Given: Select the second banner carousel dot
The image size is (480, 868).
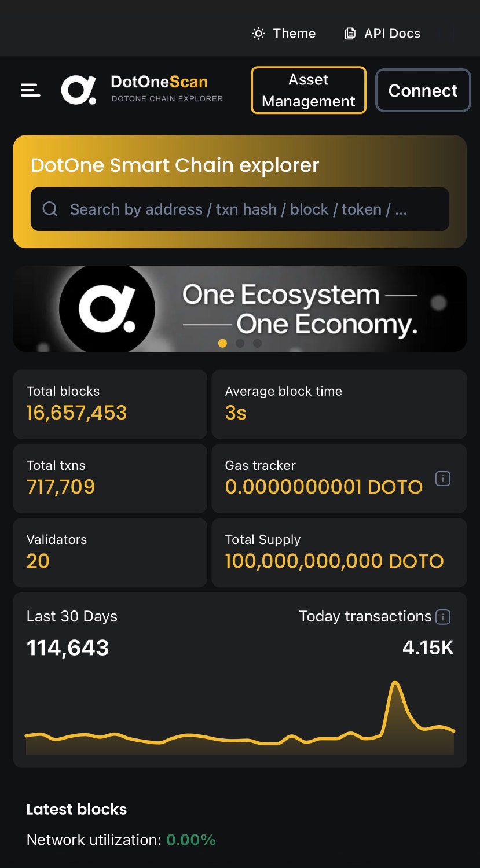Looking at the screenshot, I should 240,343.
